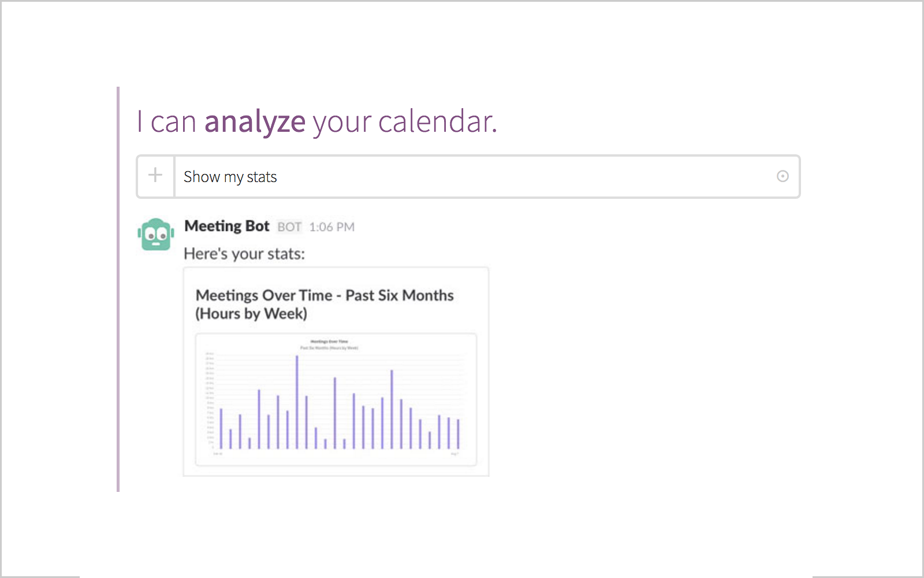
Task: Select the first bar of the chart
Action: 221,429
